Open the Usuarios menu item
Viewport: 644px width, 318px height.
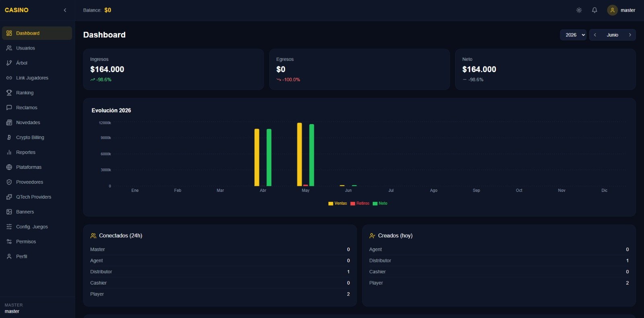coord(37,48)
